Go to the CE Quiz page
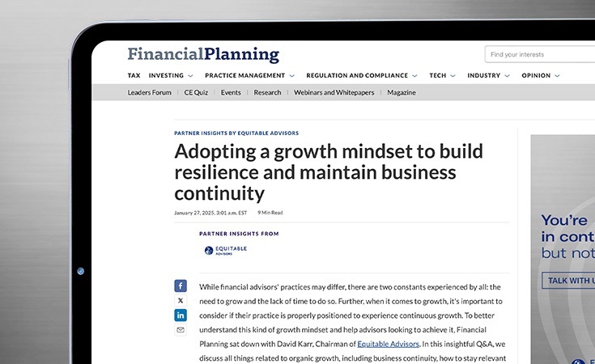 pos(196,92)
